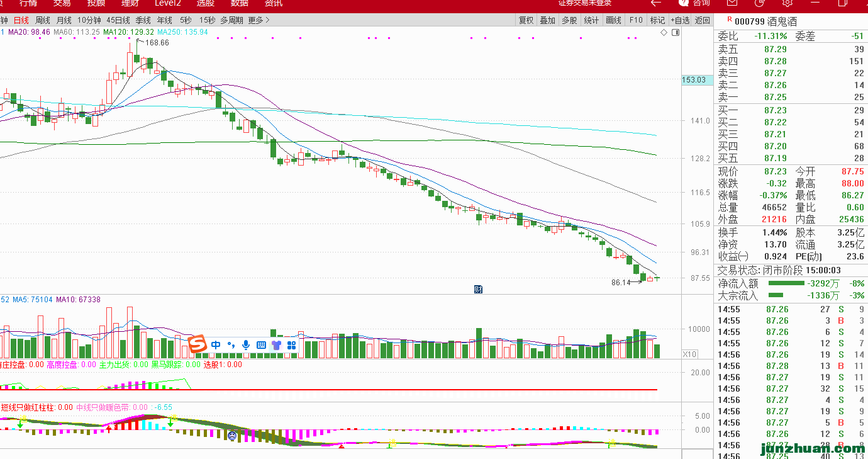The height and width of the screenshot is (459, 868).
Task: Click the pie chart icon in title bar
Action: (759, 3)
